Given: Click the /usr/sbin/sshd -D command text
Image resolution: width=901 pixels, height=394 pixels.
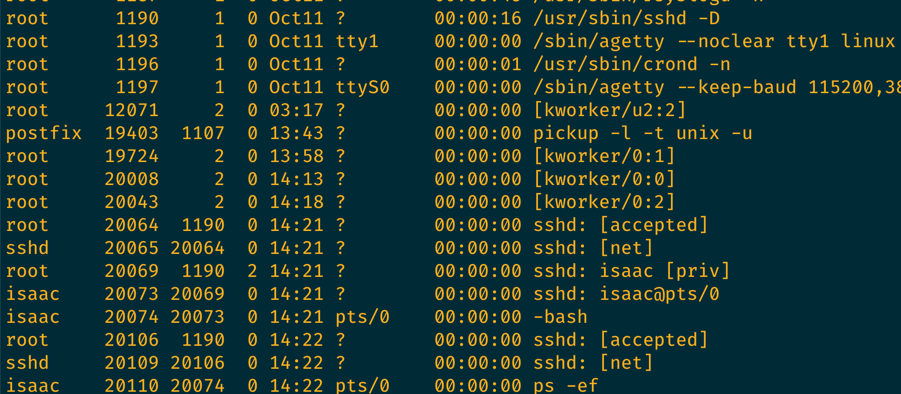Looking at the screenshot, I should point(626,19).
